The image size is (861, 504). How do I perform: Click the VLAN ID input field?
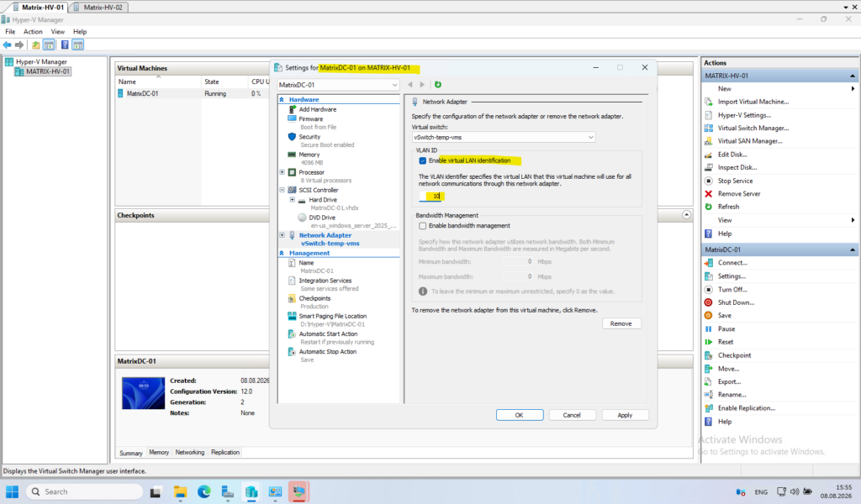(431, 196)
